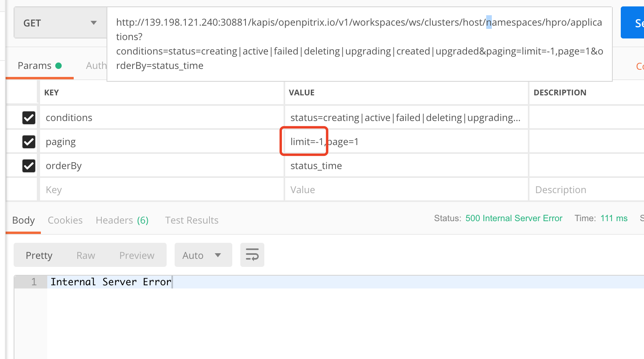Viewport: 644px width, 359px height.
Task: Click the 111 ms response time
Action: pos(614,218)
